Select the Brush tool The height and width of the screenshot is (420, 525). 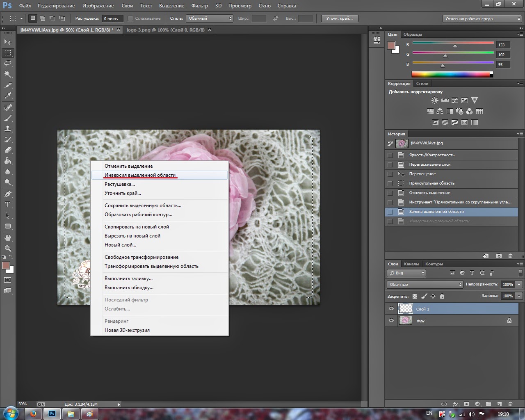pos(8,118)
